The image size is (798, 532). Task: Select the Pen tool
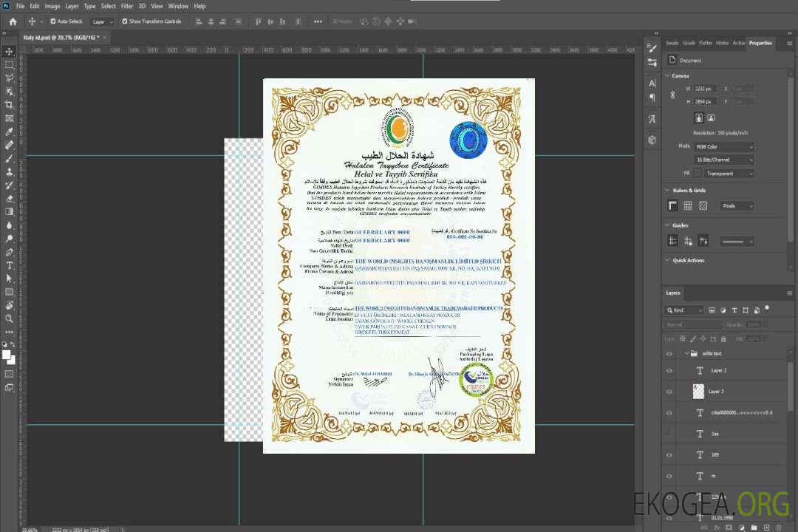[x=9, y=252]
